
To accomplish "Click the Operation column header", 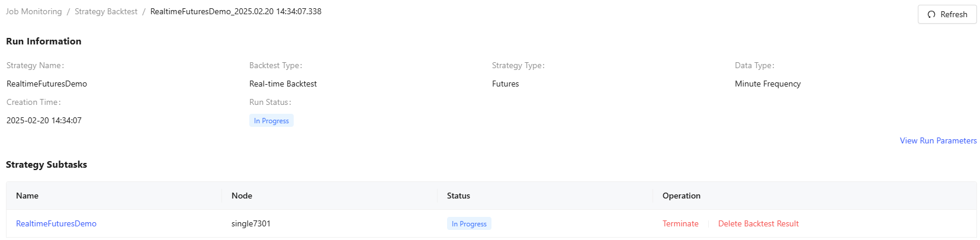I will [681, 196].
